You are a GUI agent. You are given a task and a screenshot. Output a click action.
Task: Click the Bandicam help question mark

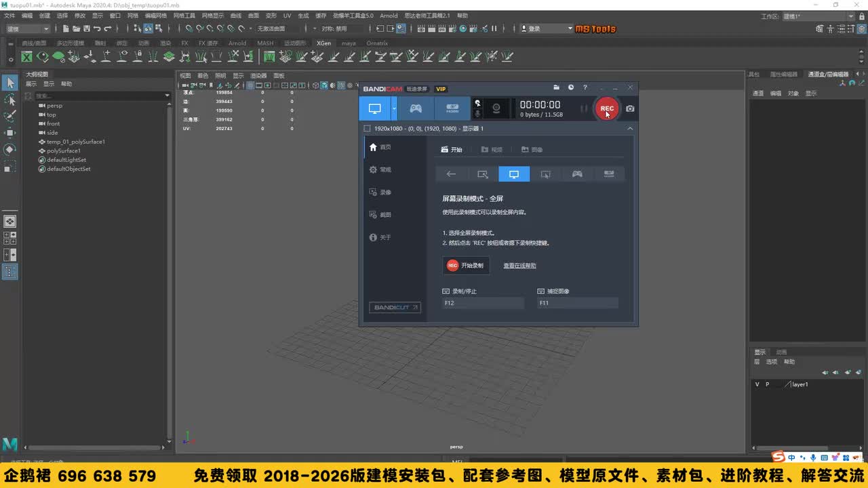point(585,87)
